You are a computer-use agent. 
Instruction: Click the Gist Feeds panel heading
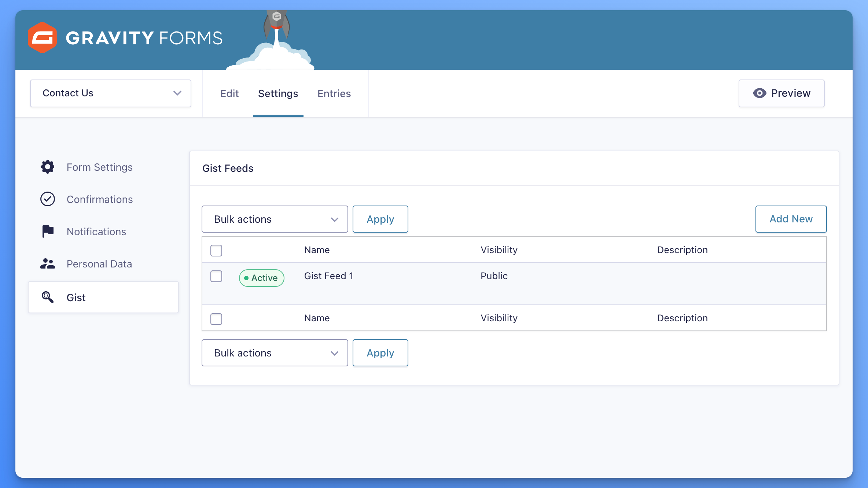pyautogui.click(x=228, y=168)
